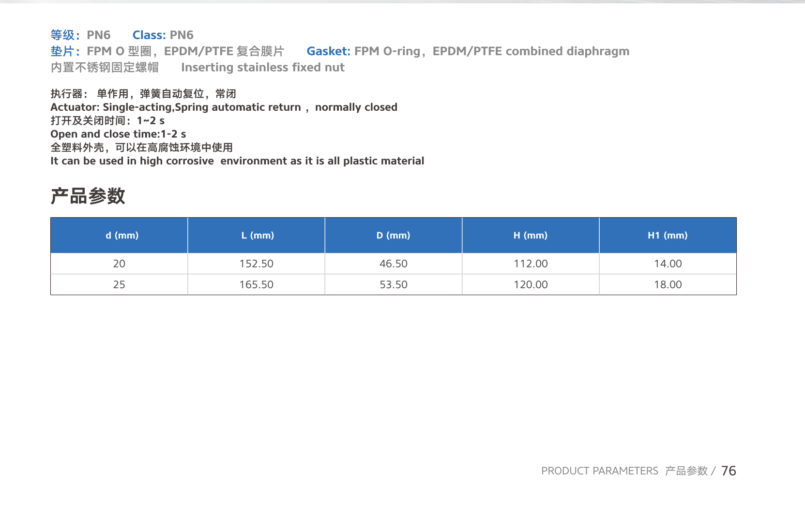Image resolution: width=805 pixels, height=532 pixels.
Task: Click the '打开及关闭时间: 1~2 s' line
Action: (x=107, y=121)
